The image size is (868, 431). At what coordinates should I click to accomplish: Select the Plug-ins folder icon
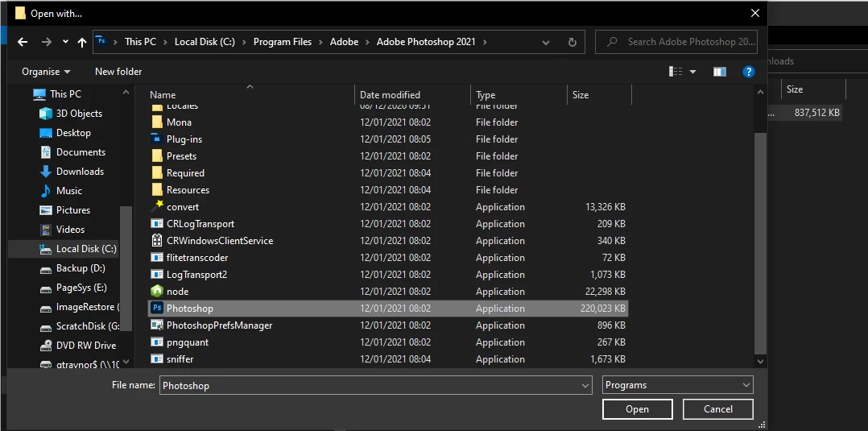[157, 139]
